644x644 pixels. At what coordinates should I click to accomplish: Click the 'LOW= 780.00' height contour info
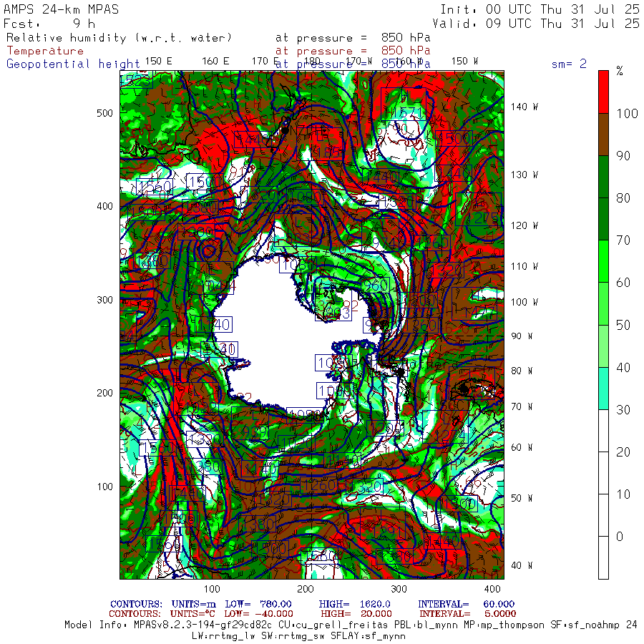[258, 604]
